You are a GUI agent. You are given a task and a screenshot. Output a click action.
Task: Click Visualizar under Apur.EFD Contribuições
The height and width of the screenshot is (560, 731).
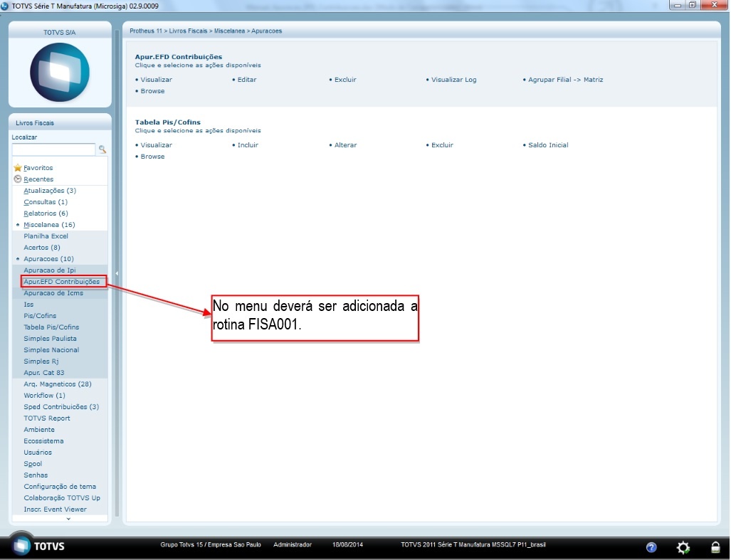156,80
